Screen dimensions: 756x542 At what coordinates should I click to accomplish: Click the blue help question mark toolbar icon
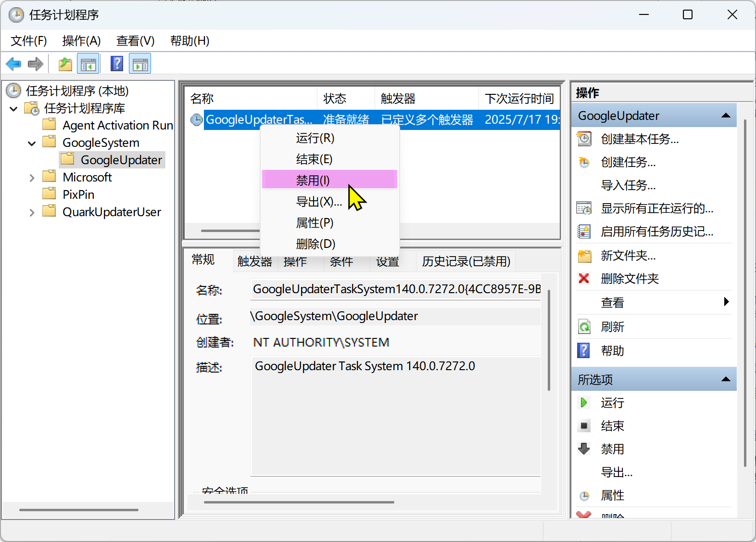tap(116, 64)
